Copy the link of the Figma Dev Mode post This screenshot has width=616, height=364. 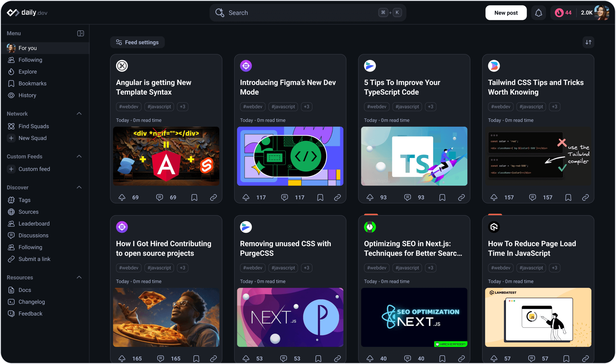click(337, 197)
